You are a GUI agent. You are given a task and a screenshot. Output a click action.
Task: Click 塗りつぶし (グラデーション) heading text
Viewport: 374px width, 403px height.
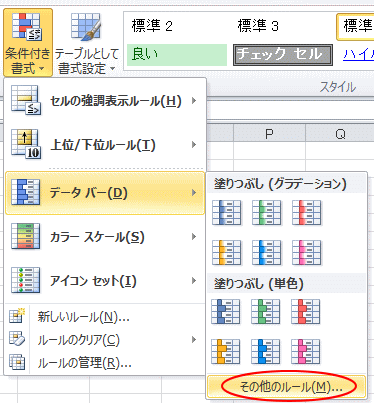[280, 184]
